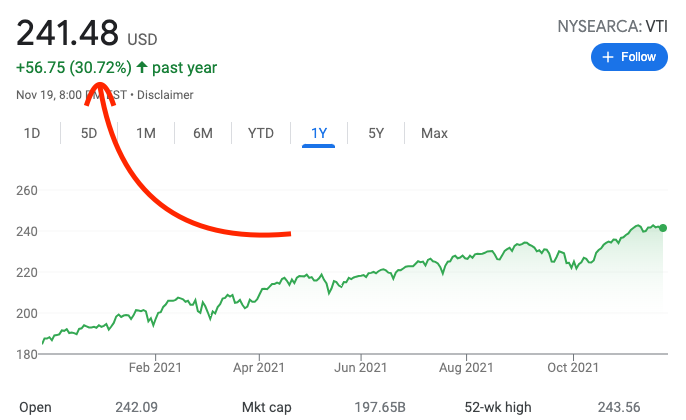Show the 5Y price history

pyautogui.click(x=376, y=133)
